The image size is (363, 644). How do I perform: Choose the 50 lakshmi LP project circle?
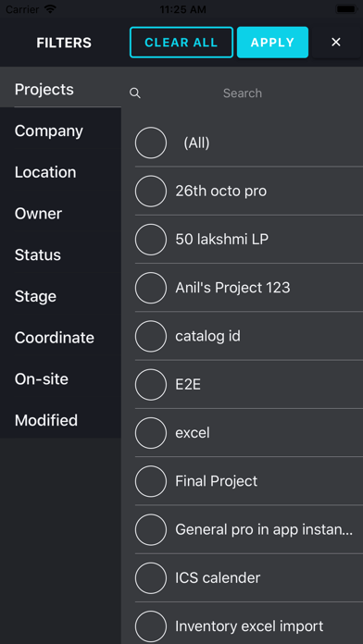(151, 240)
